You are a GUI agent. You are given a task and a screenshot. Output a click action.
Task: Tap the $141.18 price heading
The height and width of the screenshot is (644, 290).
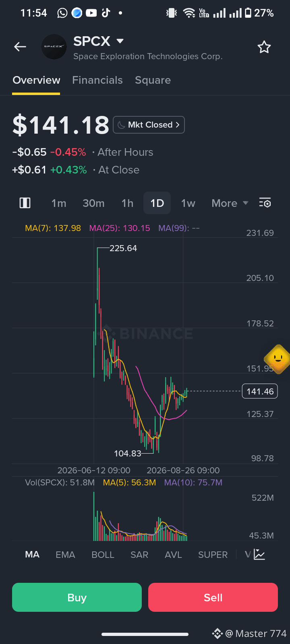[61, 125]
